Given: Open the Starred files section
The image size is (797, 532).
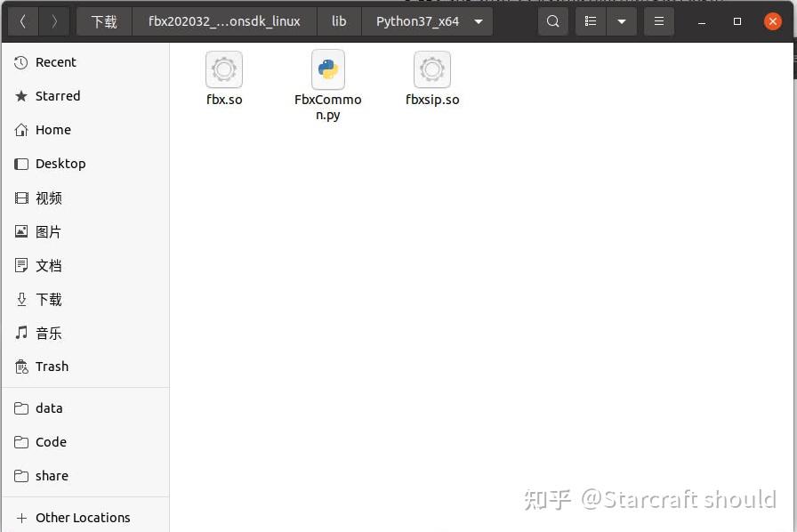Looking at the screenshot, I should click(57, 96).
